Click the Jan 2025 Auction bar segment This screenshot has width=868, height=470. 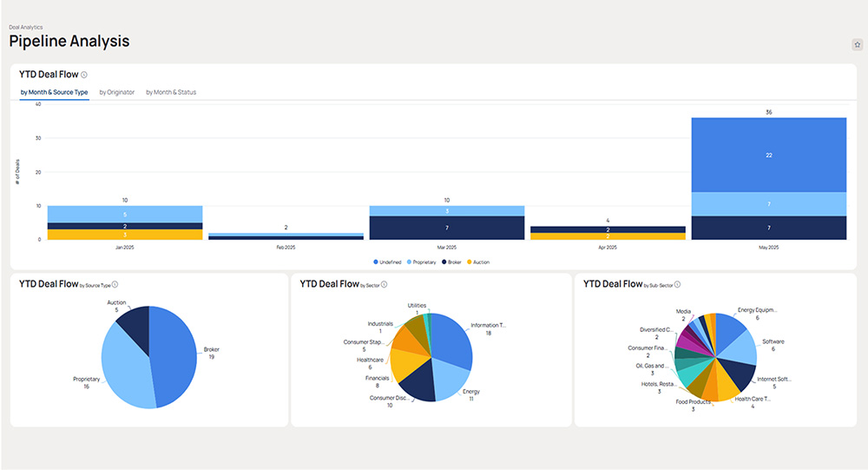(125, 235)
